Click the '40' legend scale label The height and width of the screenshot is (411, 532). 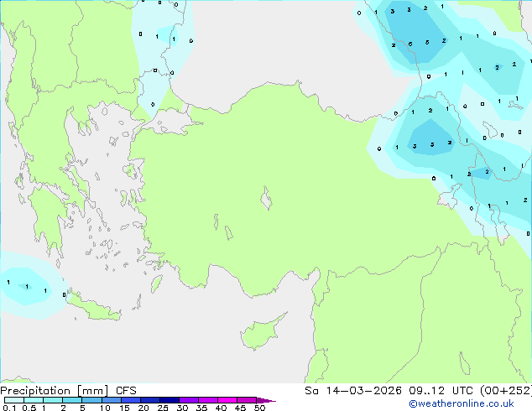point(221,408)
